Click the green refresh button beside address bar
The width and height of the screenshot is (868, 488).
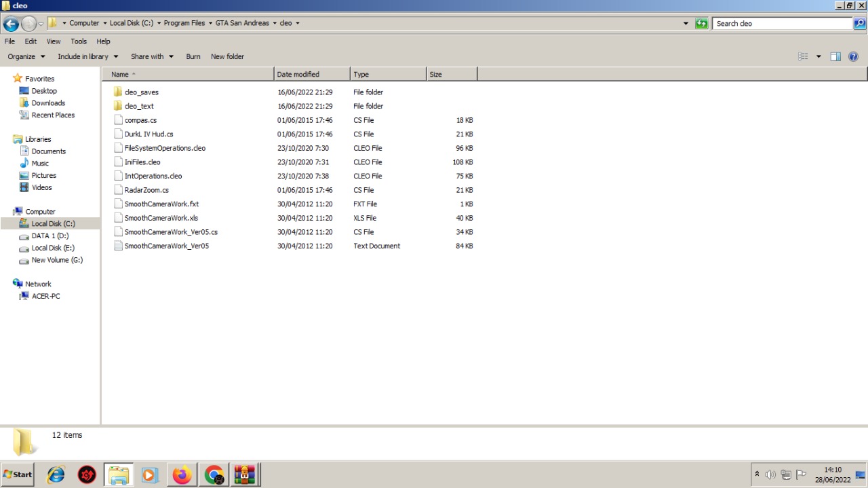pos(702,23)
